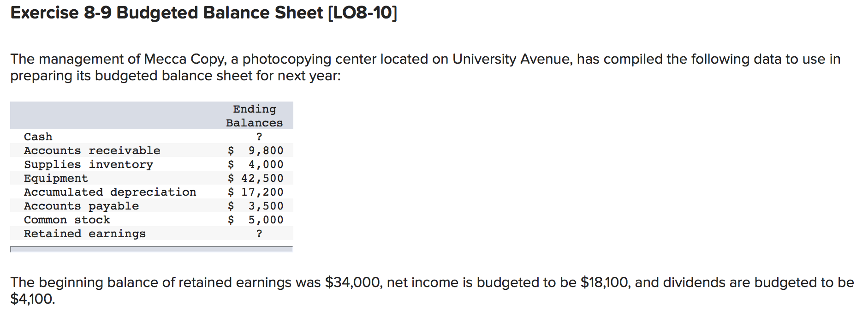Select the Cash row label
This screenshot has height=312, width=868.
coord(38,137)
